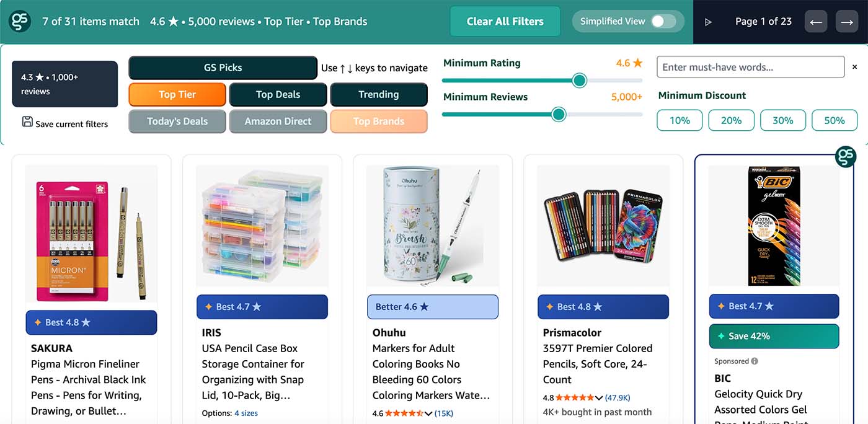868x424 pixels.
Task: Disable the Top Tier filter
Action: click(177, 94)
